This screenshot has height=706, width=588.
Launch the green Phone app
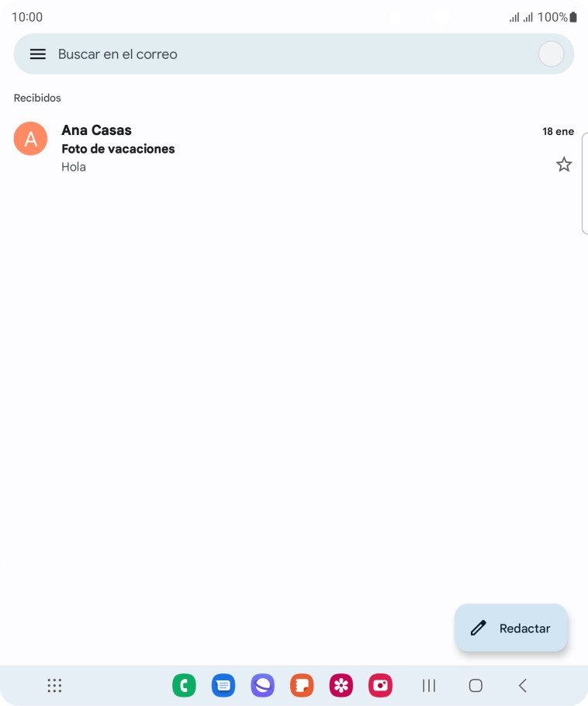pyautogui.click(x=184, y=685)
